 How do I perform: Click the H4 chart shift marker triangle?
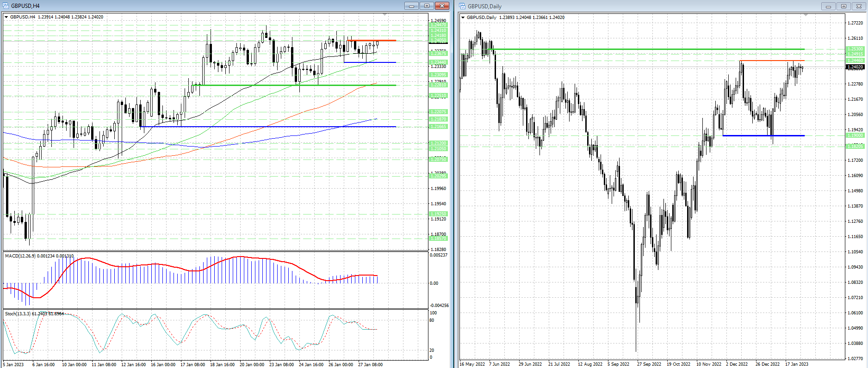coord(384,15)
